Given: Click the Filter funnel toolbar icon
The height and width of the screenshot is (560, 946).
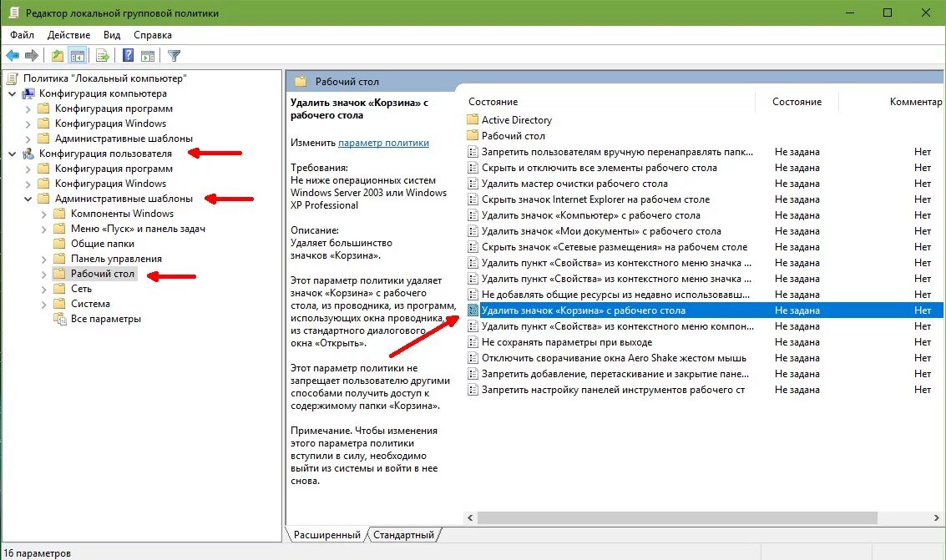Looking at the screenshot, I should tap(174, 56).
